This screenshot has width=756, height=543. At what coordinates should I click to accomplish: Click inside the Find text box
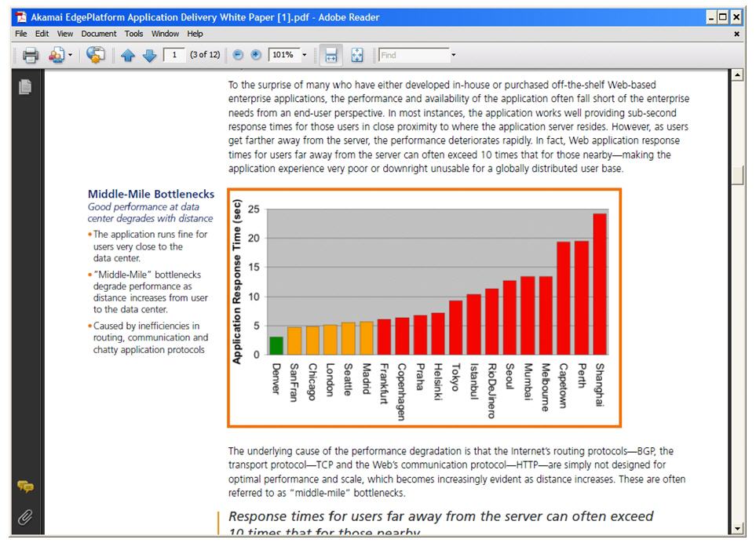click(412, 55)
